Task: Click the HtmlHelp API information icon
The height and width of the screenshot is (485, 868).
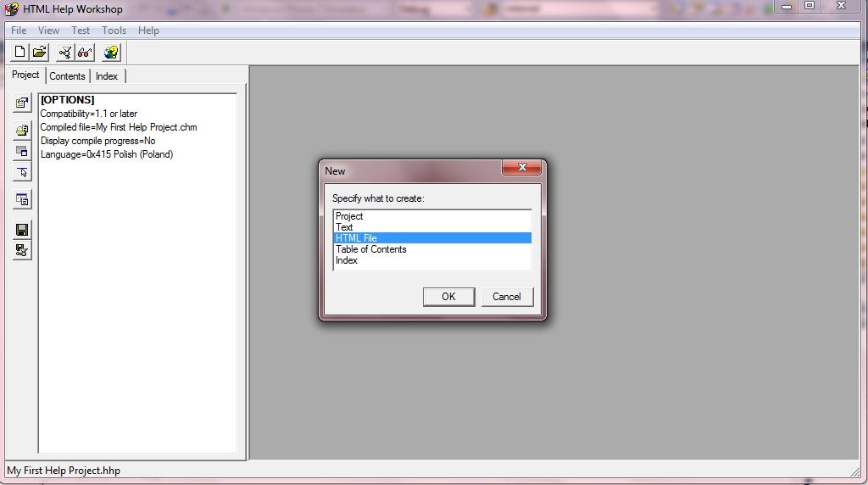Action: tap(22, 172)
